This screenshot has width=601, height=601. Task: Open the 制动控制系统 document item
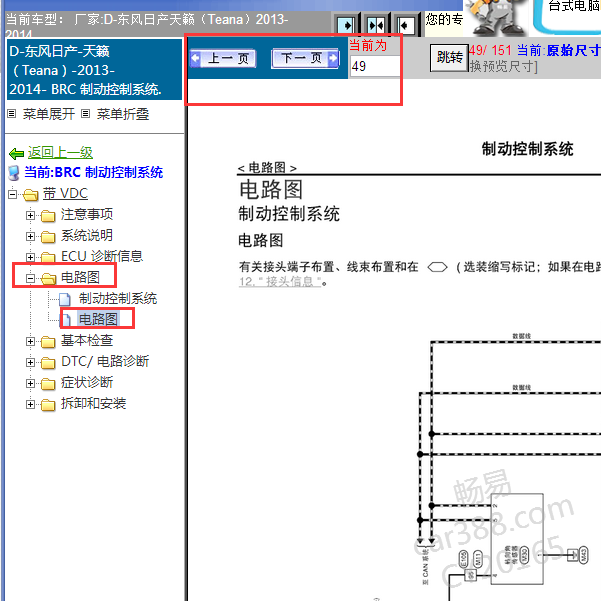tap(118, 299)
